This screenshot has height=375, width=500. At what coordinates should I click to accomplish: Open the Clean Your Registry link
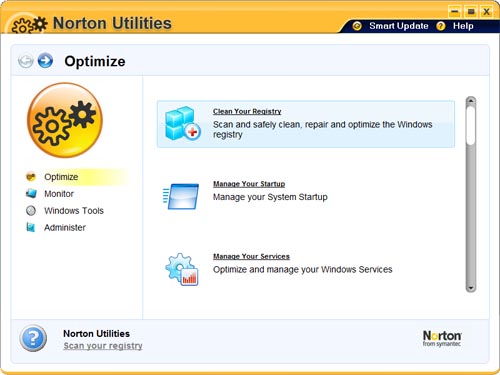pos(247,111)
